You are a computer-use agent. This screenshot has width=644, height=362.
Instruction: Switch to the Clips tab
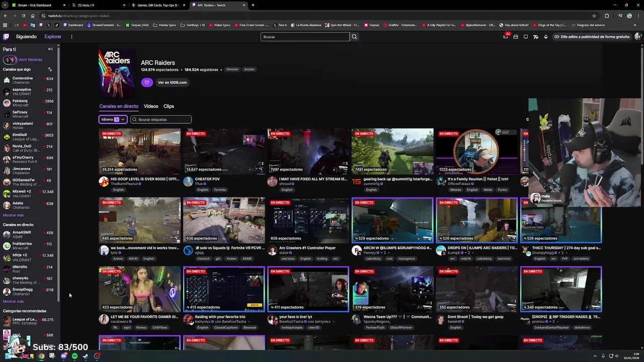click(x=169, y=107)
